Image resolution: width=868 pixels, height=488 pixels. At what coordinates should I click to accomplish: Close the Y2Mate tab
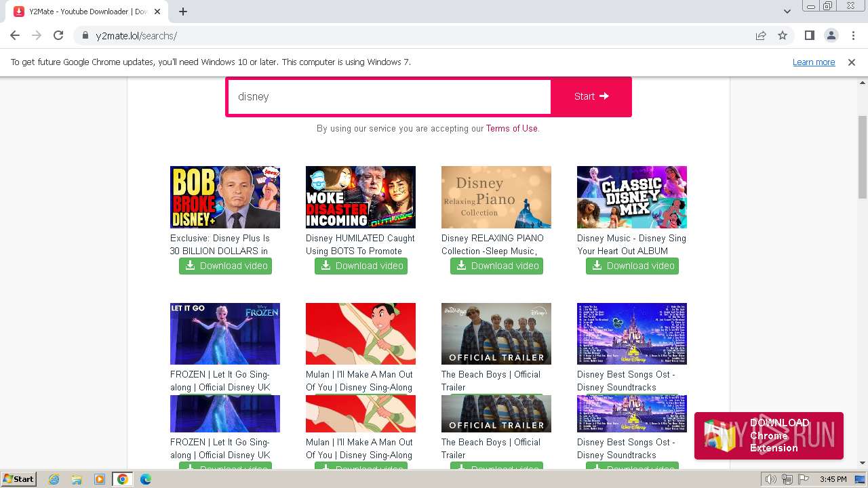click(157, 12)
